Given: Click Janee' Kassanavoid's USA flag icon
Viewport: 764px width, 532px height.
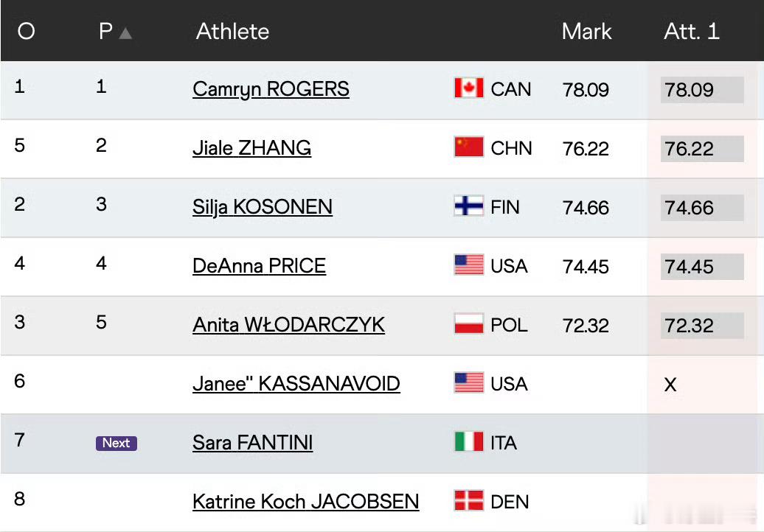Looking at the screenshot, I should [x=469, y=382].
